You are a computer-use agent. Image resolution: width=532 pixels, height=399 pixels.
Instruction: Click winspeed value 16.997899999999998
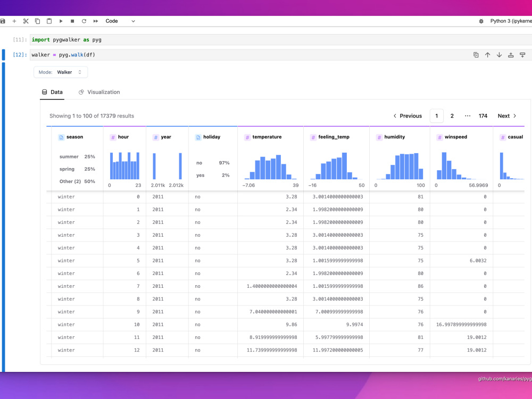pos(461,325)
